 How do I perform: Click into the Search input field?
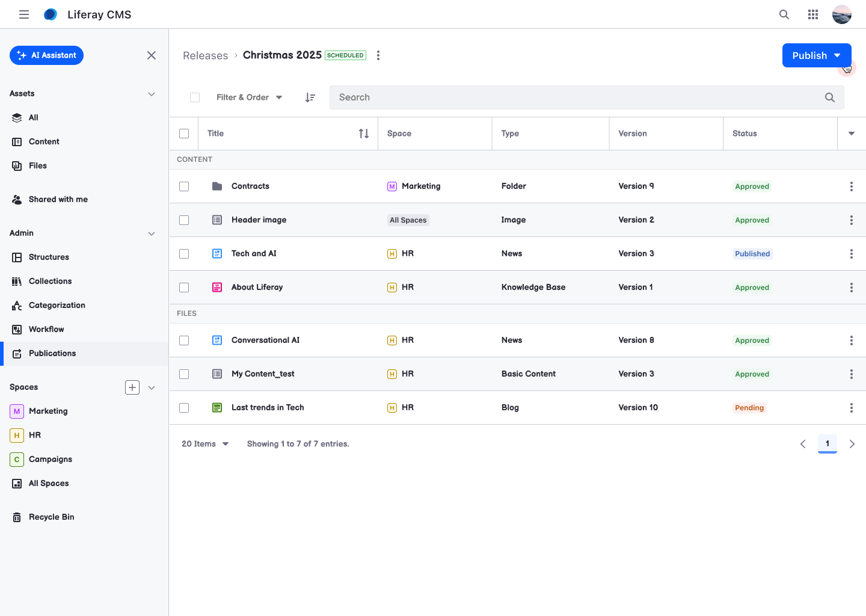577,97
